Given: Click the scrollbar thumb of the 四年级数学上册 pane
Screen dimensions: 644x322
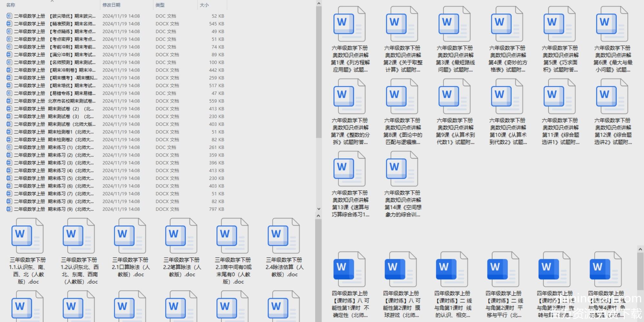Looking at the screenshot, I should tap(640, 271).
